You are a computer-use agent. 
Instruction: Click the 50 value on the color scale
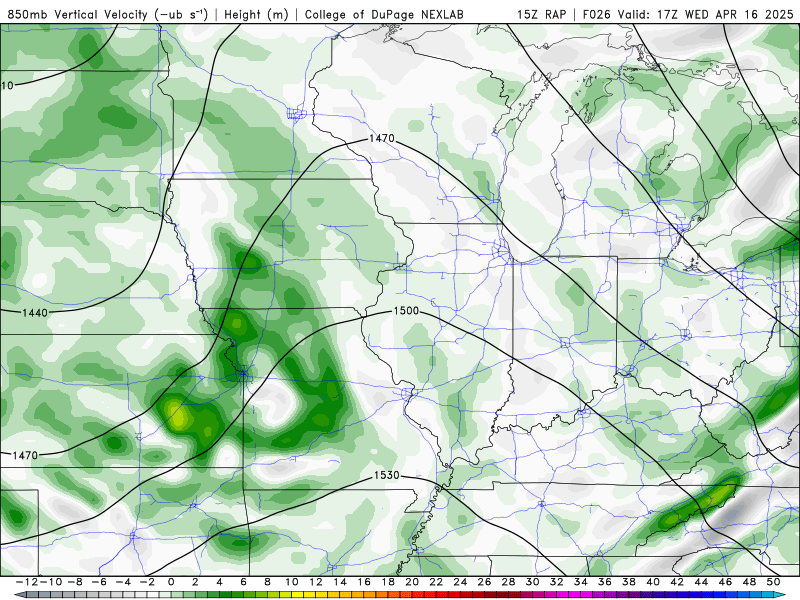(773, 582)
